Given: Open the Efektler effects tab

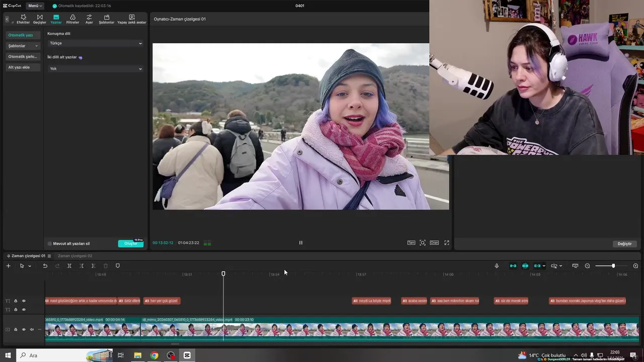Looking at the screenshot, I should pyautogui.click(x=23, y=19).
